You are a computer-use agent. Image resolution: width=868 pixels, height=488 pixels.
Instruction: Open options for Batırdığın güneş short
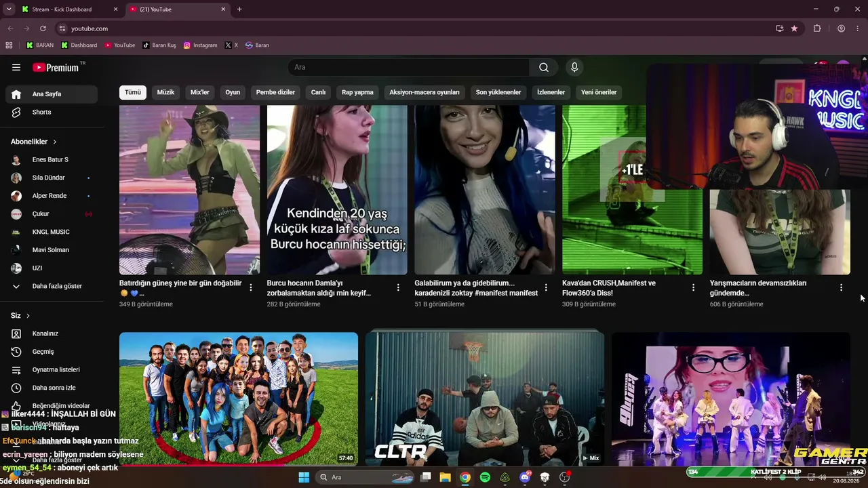click(x=251, y=288)
